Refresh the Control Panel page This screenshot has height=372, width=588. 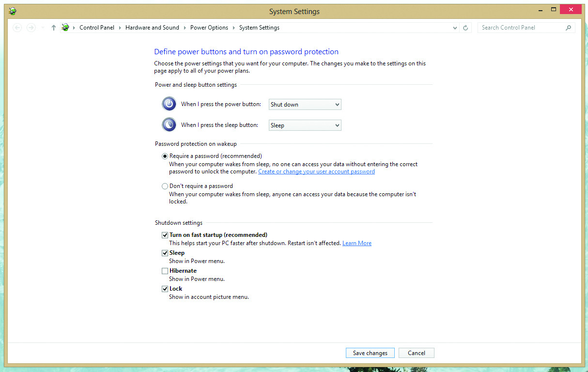465,28
